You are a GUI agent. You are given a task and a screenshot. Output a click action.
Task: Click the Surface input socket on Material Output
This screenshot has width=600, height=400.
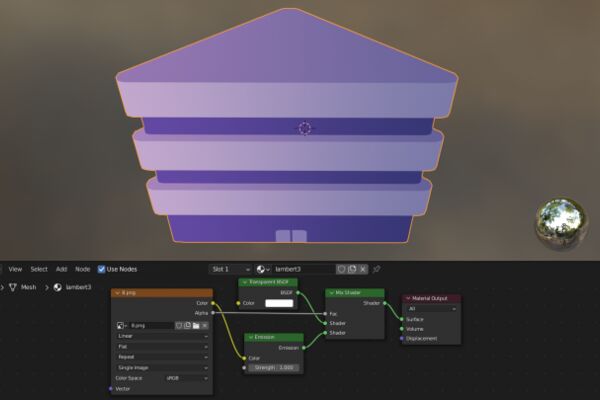click(402, 319)
